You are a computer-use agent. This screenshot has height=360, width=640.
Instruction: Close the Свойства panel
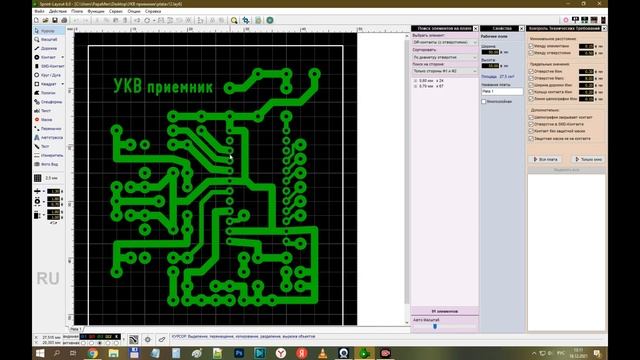pos(521,28)
